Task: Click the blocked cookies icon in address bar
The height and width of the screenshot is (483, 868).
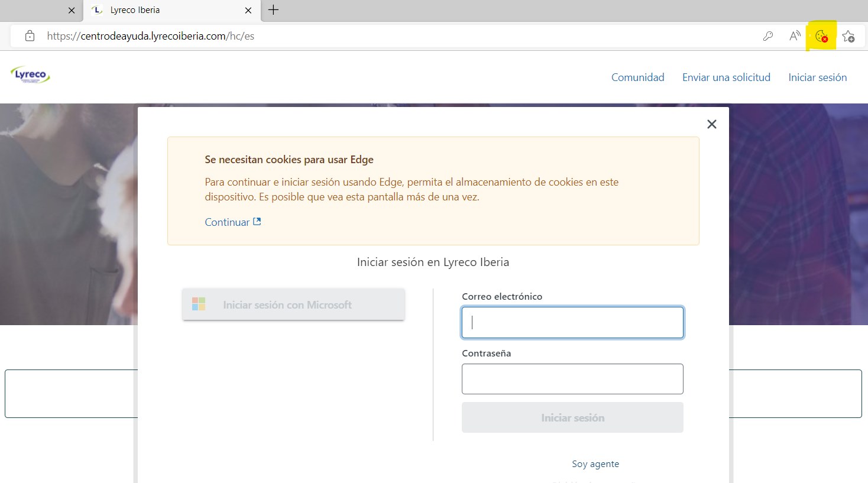Action: [x=821, y=36]
